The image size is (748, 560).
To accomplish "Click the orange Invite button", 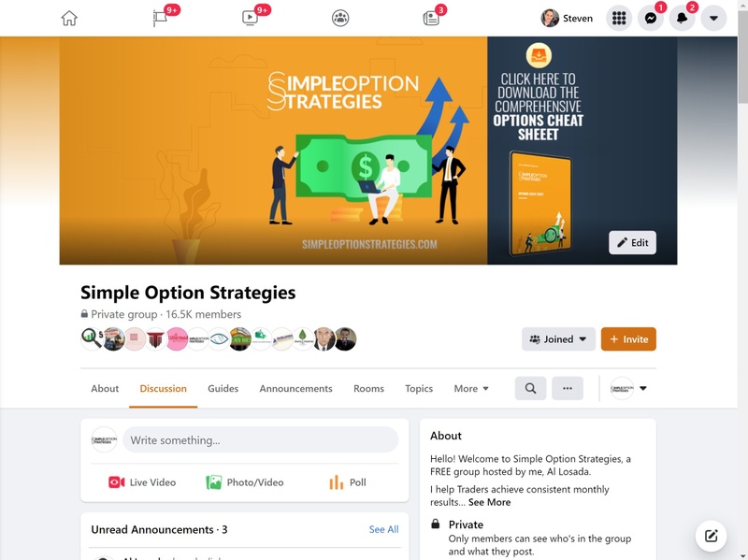I will coord(628,339).
